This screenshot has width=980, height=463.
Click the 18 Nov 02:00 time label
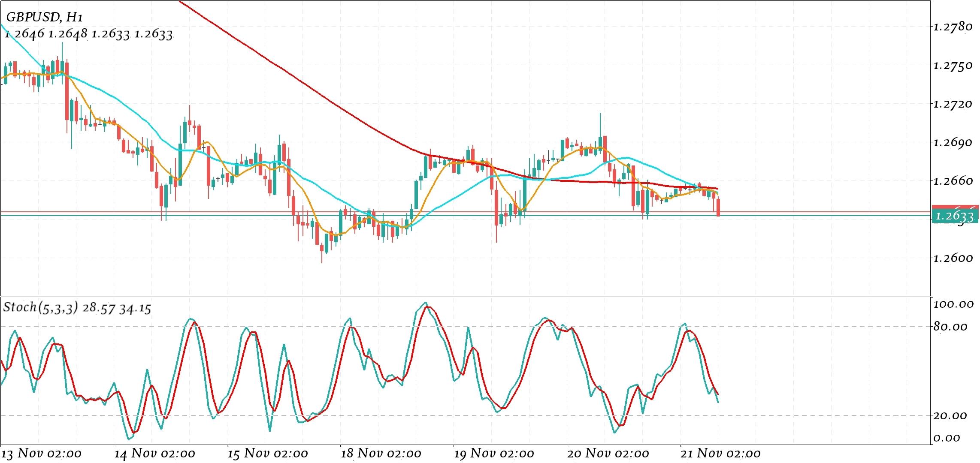click(x=381, y=454)
